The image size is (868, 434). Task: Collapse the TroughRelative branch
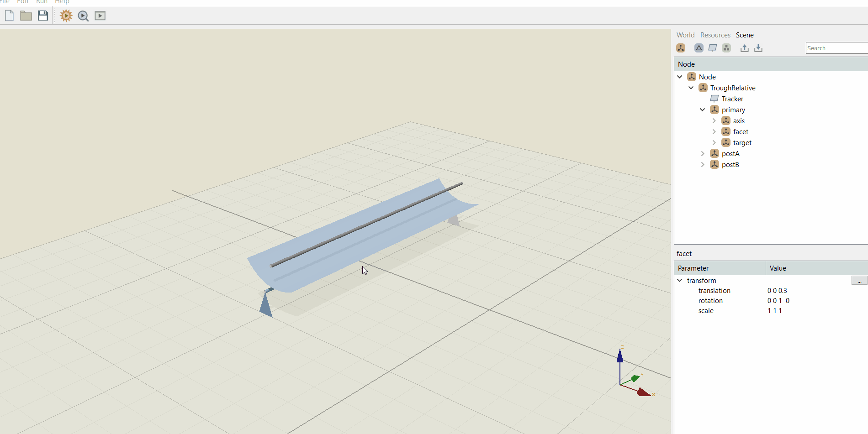[691, 88]
